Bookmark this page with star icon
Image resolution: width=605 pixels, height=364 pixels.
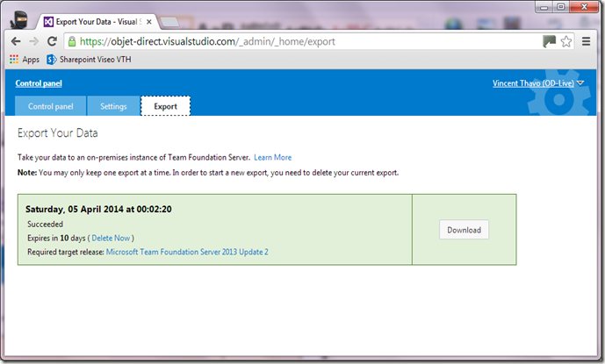tap(566, 41)
